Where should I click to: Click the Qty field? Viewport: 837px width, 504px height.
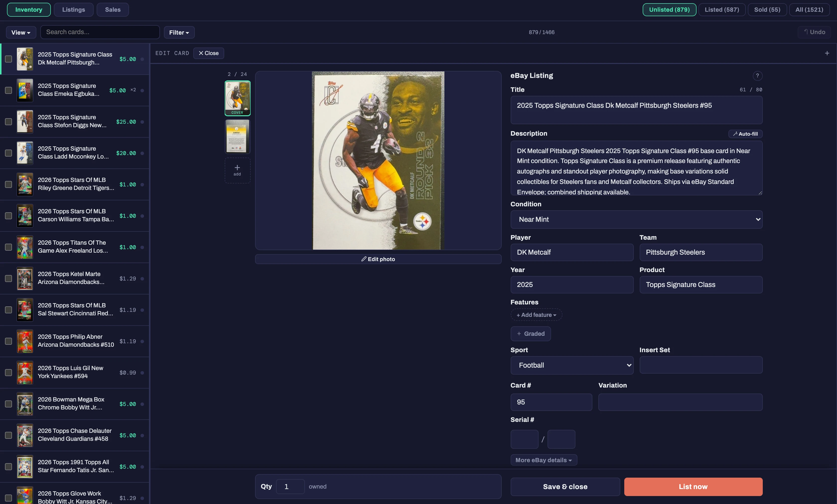point(290,486)
